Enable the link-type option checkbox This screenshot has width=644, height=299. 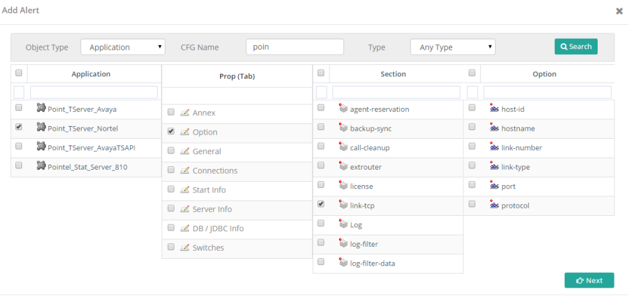point(472,166)
